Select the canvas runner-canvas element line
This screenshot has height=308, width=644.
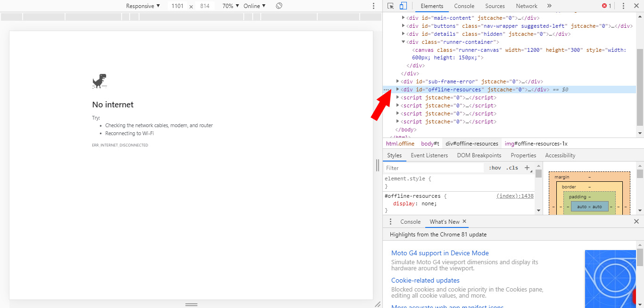(x=519, y=54)
